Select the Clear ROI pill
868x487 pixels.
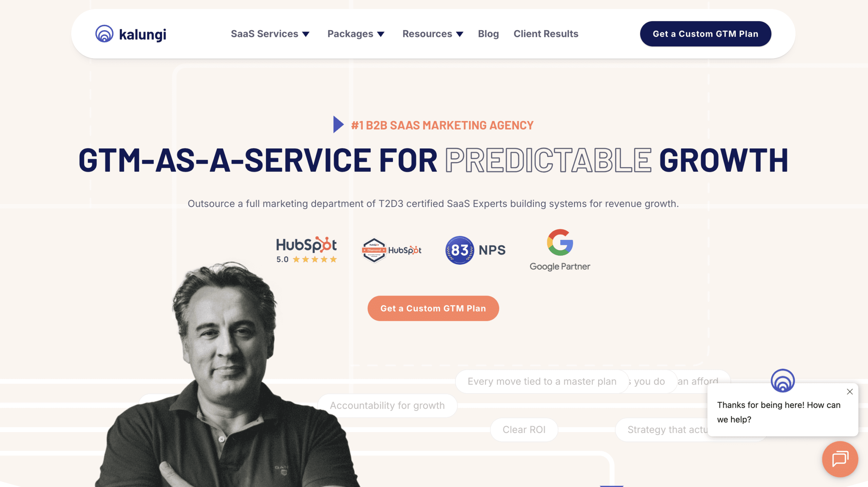(x=524, y=429)
